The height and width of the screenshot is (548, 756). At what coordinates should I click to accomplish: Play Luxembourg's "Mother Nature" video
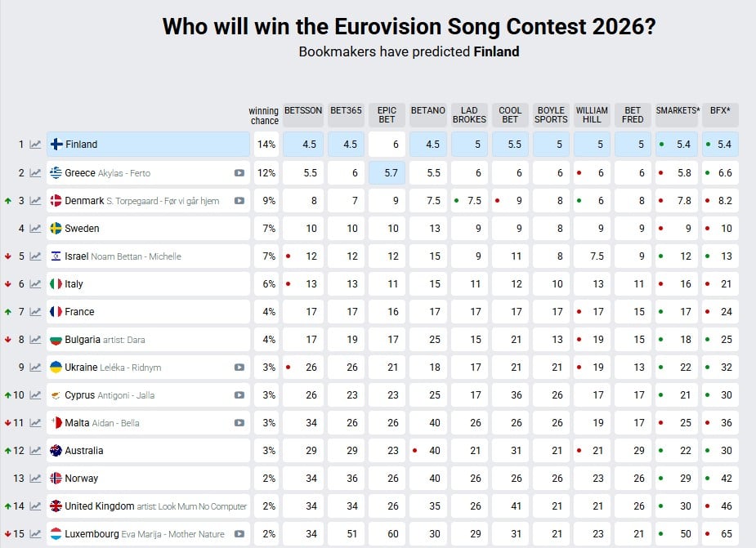coord(241,534)
